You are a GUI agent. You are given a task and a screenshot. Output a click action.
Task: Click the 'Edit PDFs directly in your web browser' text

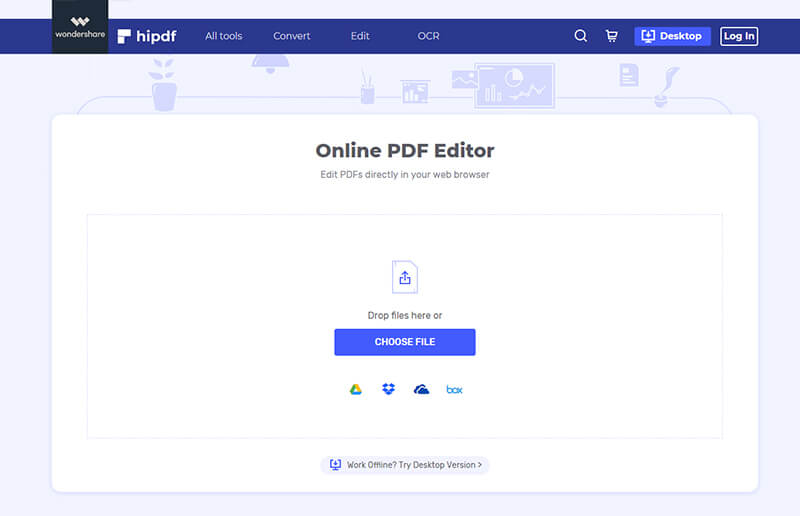[x=405, y=175]
